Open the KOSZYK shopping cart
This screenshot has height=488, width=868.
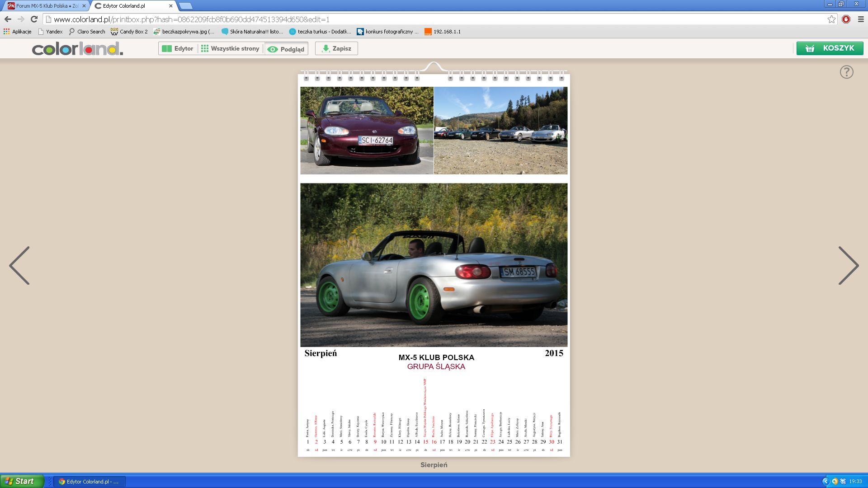pos(830,48)
